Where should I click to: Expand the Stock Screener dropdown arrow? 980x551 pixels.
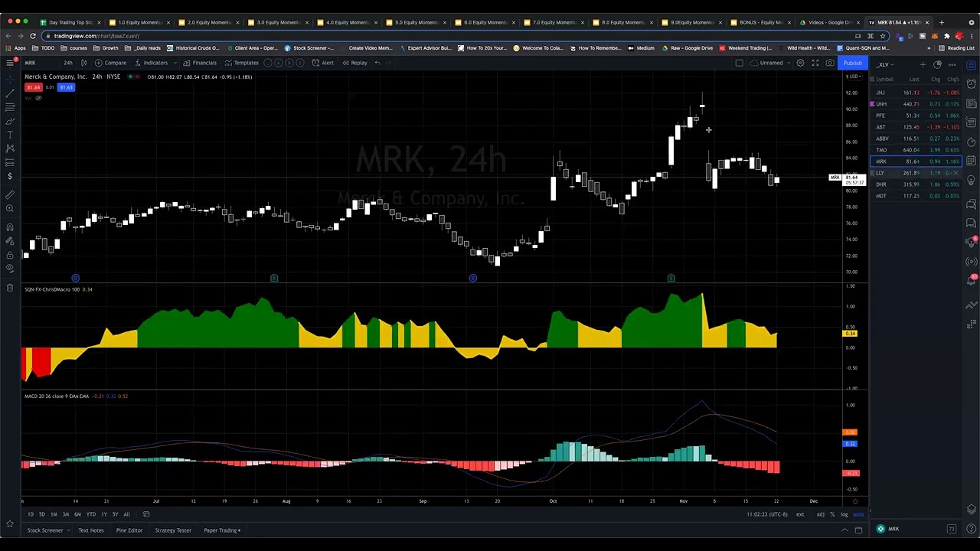click(x=68, y=530)
